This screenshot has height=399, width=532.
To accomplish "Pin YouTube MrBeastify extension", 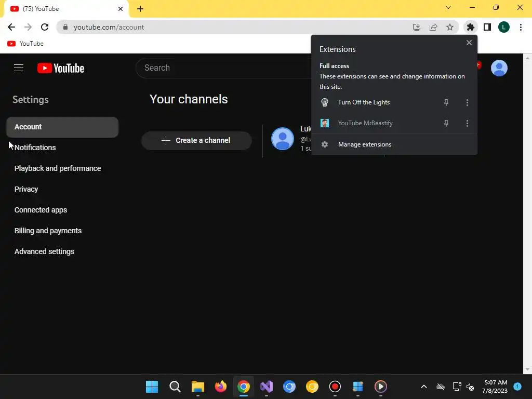I will pyautogui.click(x=446, y=123).
